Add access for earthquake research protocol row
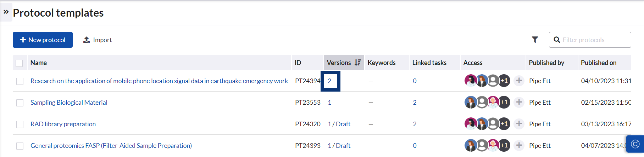 point(519,81)
